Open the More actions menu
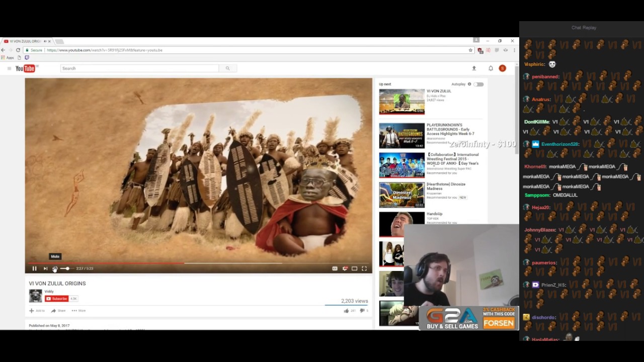 click(78, 311)
